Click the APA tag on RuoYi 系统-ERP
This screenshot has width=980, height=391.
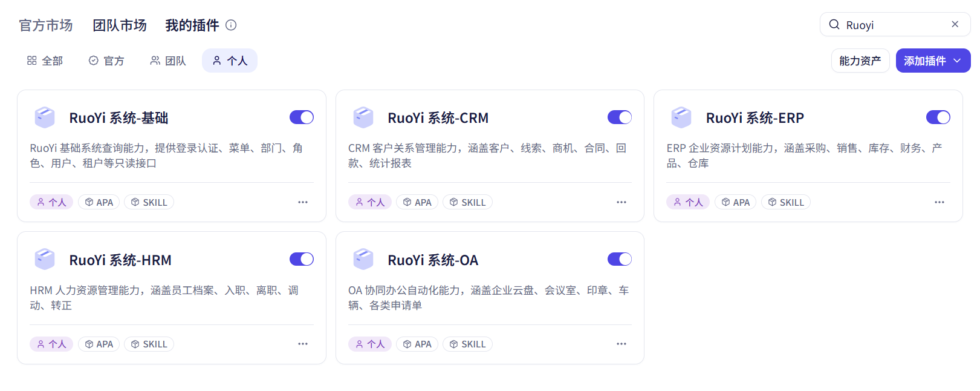coord(736,202)
